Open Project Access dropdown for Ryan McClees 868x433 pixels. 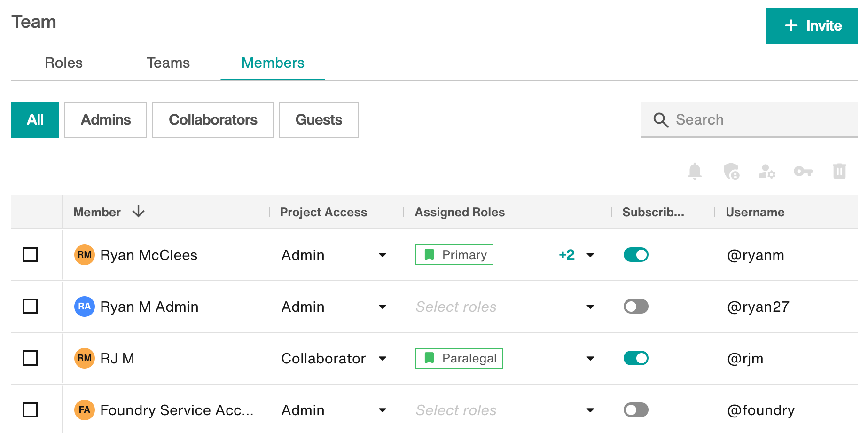[x=383, y=255]
